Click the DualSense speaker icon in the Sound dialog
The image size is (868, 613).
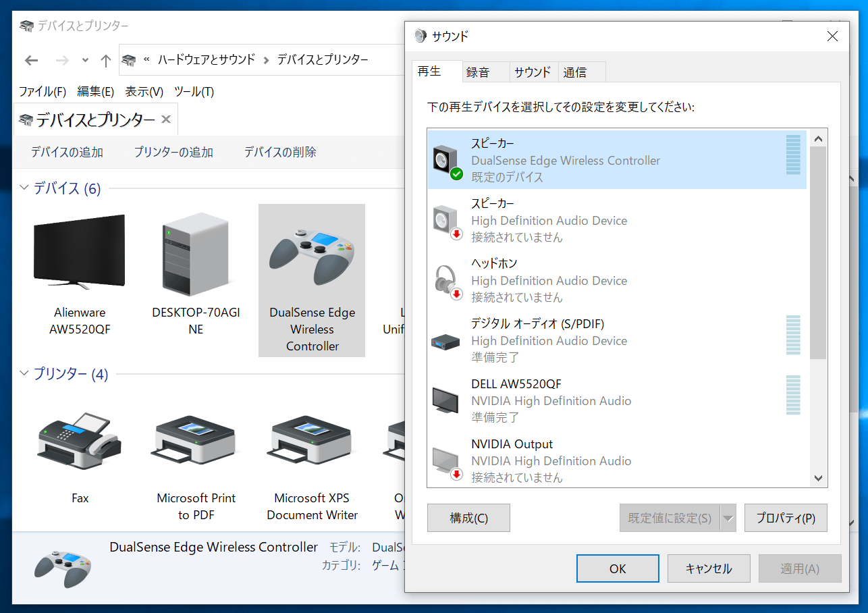447,161
